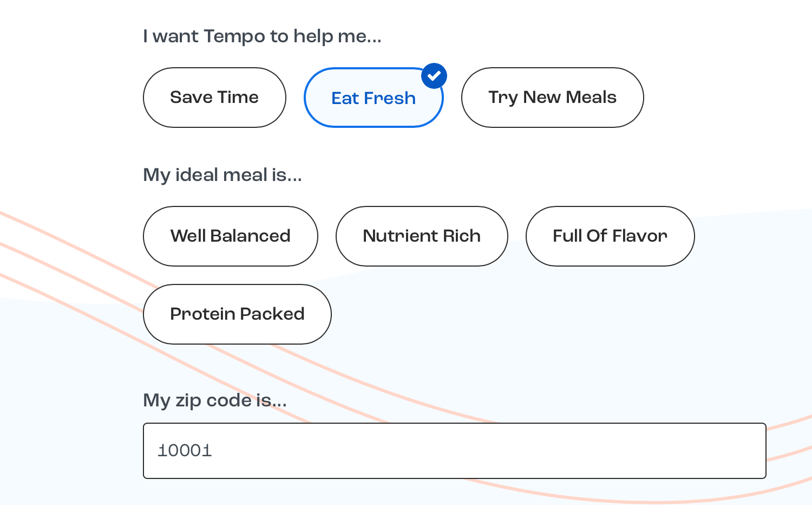Toggle the Protein Packed pill button

pyautogui.click(x=237, y=314)
